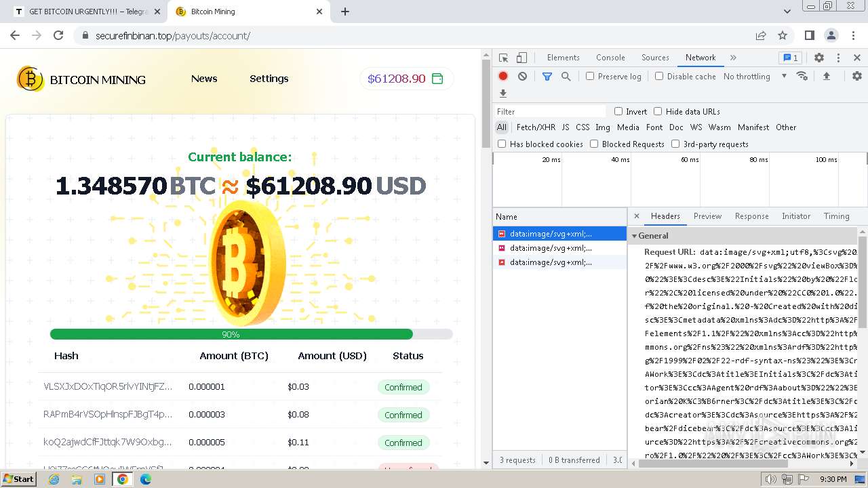The image size is (868, 488).
Task: Export HAR with the download icon
Action: pyautogui.click(x=503, y=94)
